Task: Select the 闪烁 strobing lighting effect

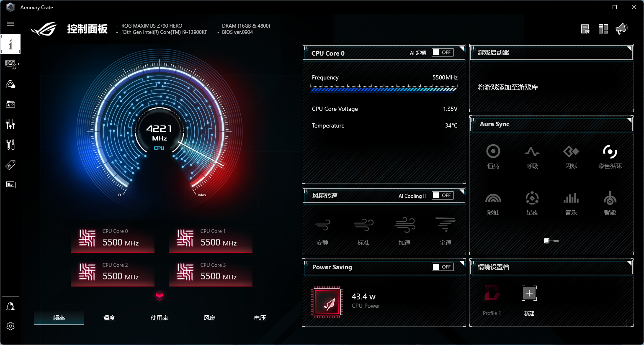Action: pos(571,156)
